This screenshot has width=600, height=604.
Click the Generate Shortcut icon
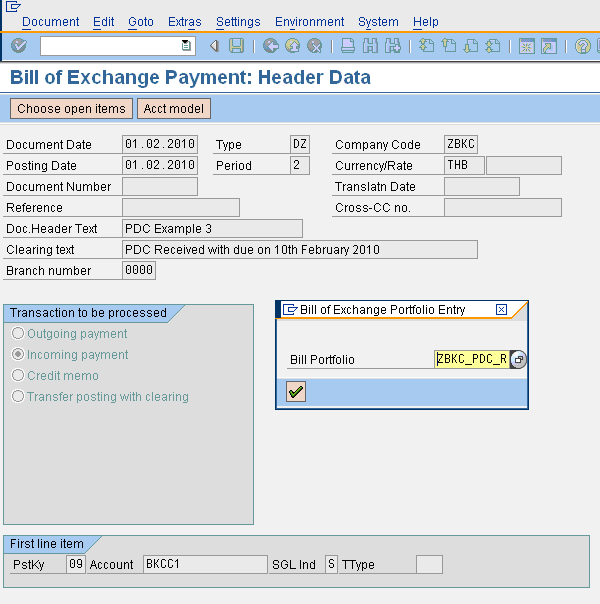coord(549,46)
